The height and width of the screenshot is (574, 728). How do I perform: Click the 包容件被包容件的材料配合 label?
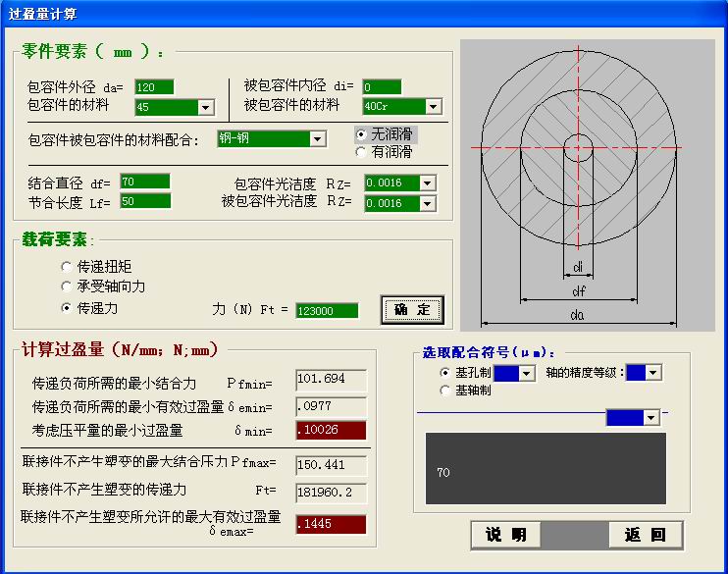tap(113, 139)
